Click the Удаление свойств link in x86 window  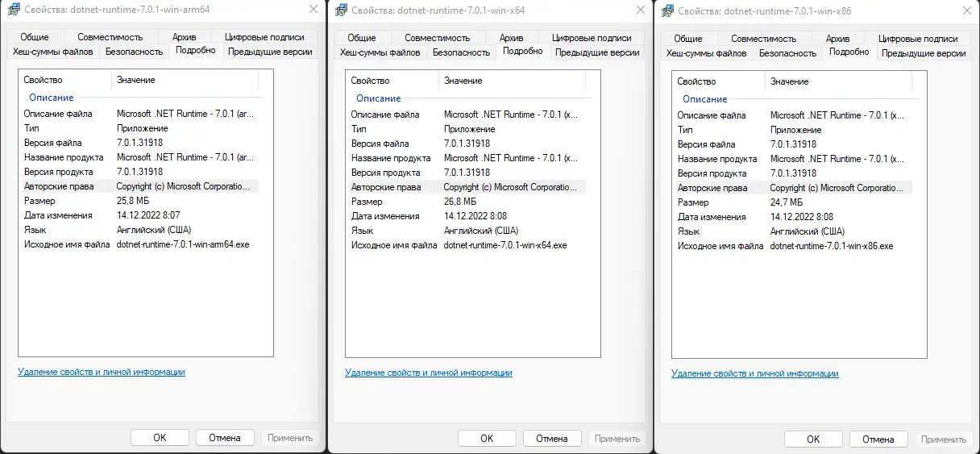pos(755,373)
